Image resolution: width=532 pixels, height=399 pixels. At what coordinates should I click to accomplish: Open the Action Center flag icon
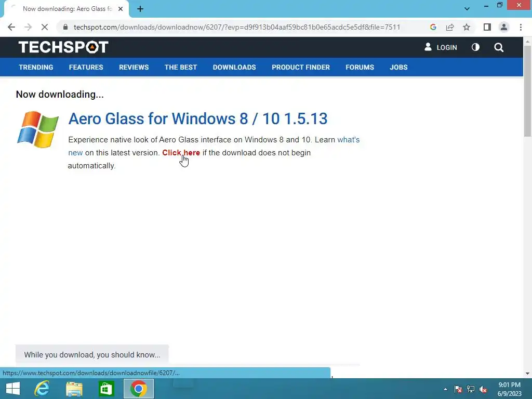(458, 389)
